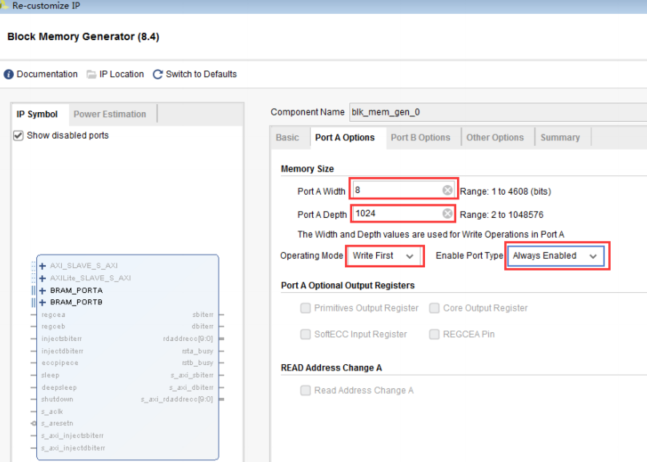
Task: Enable Primitives Output Register checkbox
Action: pyautogui.click(x=305, y=308)
